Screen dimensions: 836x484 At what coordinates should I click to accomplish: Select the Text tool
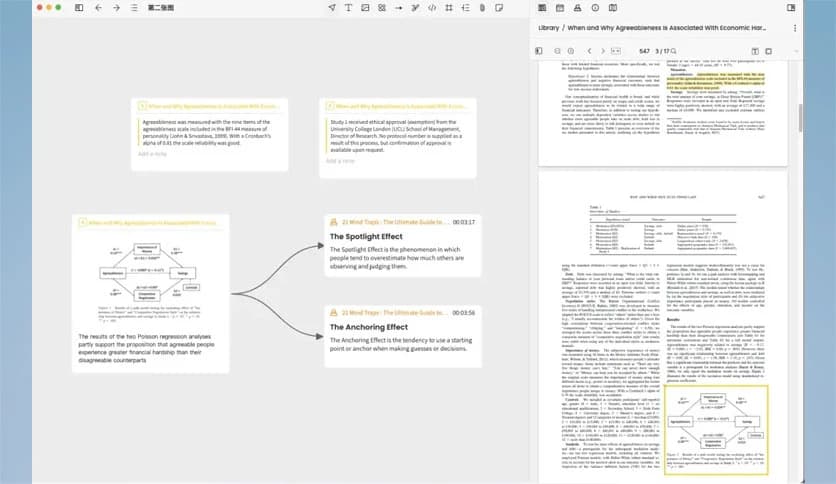point(348,7)
